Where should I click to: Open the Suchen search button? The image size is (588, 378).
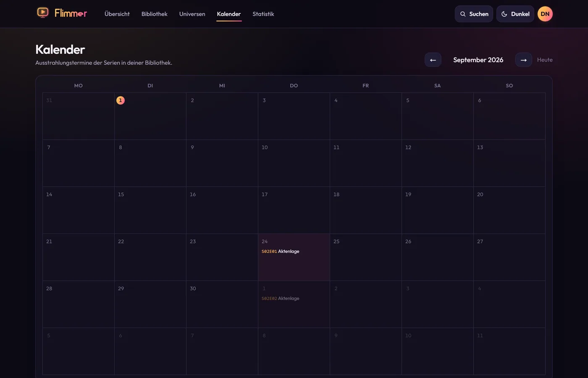474,14
